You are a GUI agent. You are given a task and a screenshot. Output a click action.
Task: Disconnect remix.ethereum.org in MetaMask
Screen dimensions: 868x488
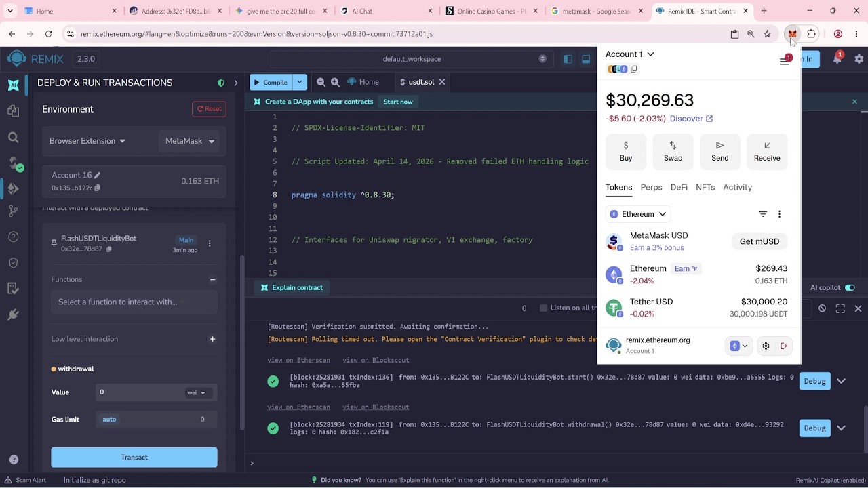[x=784, y=346]
